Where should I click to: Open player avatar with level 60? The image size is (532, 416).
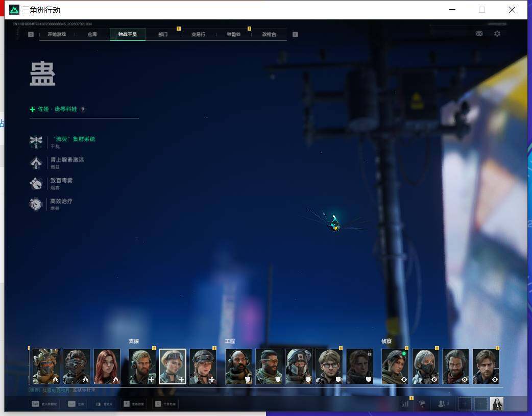tap(497, 404)
